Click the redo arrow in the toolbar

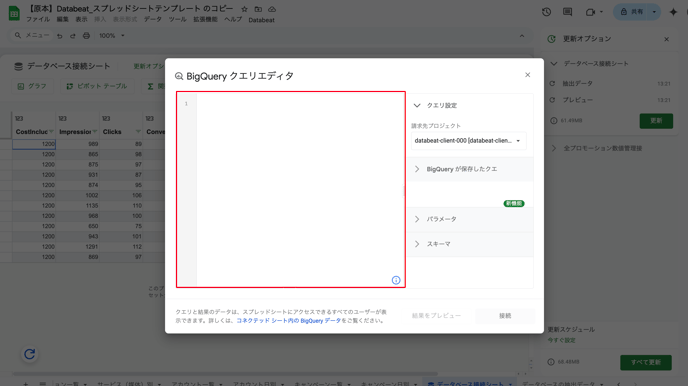coord(73,36)
